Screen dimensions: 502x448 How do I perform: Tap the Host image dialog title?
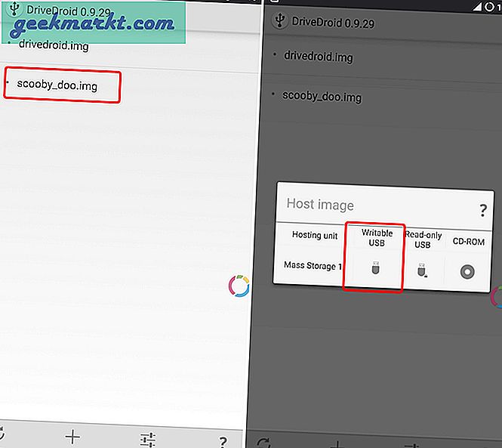(320, 205)
